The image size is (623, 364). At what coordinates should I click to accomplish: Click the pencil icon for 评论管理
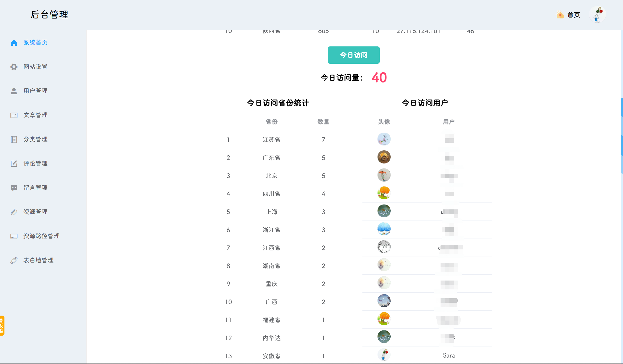point(14,163)
